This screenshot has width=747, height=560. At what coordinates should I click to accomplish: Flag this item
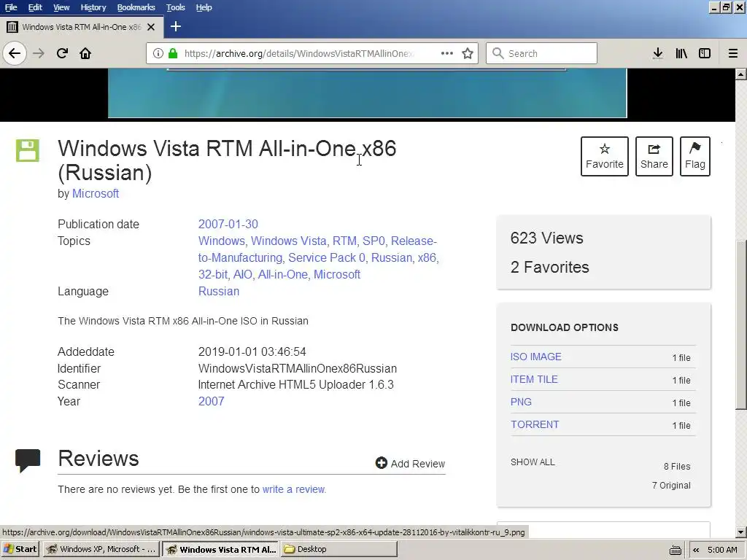point(695,156)
